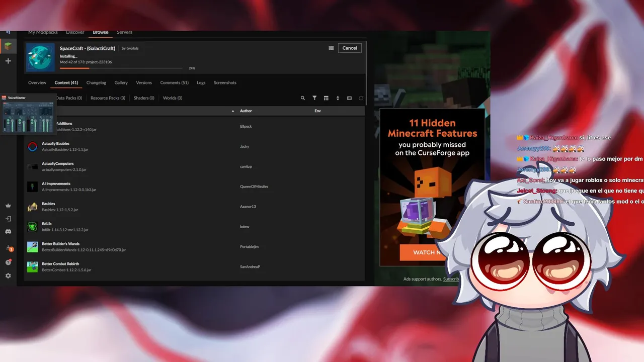Open the downloads icon with badge
644x362 pixels.
click(x=9, y=248)
